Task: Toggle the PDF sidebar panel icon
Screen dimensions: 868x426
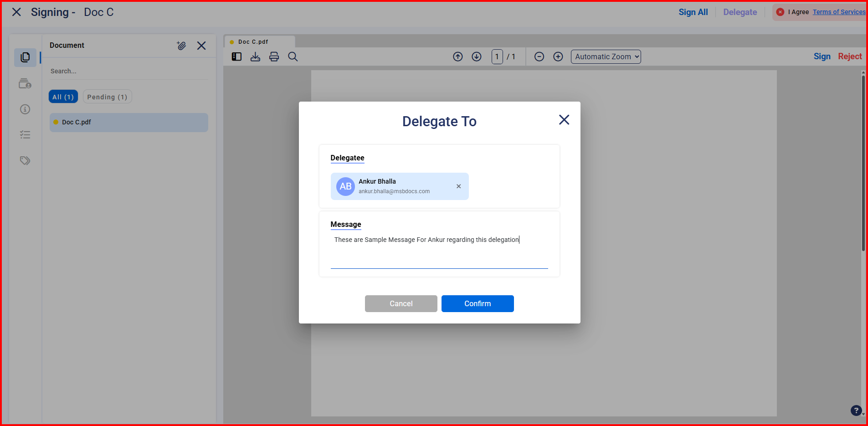Action: (236, 56)
